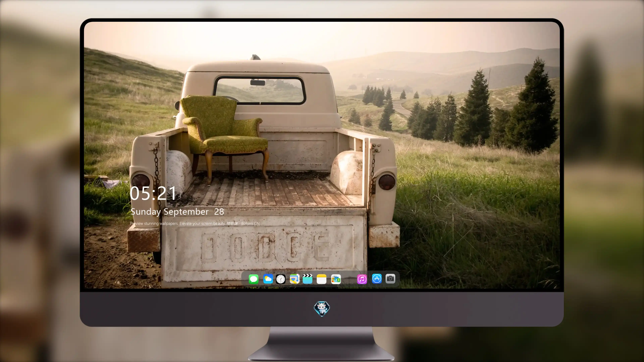The width and height of the screenshot is (644, 362).
Task: Launch the Camera app in the dock
Action: pyautogui.click(x=390, y=279)
